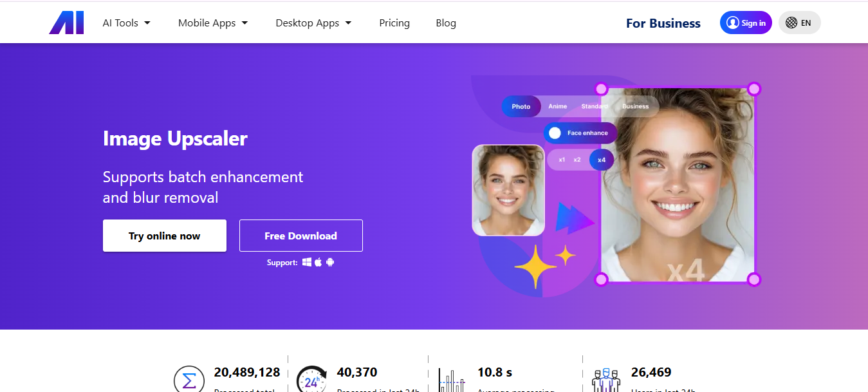Click the AI logo in header

(x=66, y=23)
